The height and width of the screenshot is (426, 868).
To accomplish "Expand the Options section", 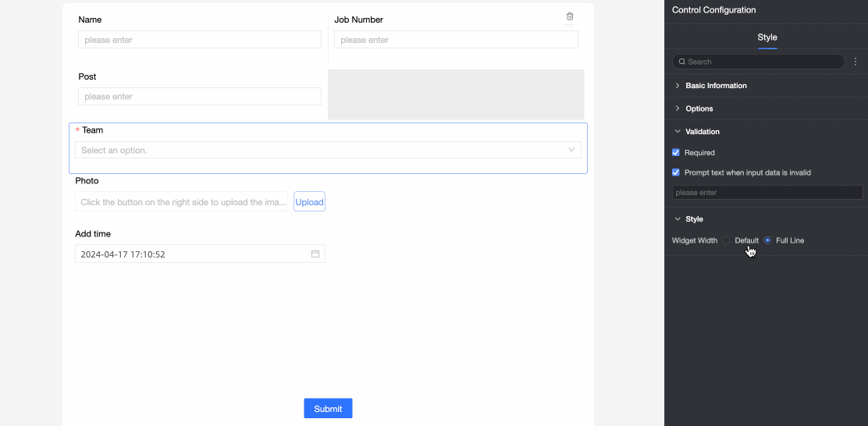I will tap(678, 108).
